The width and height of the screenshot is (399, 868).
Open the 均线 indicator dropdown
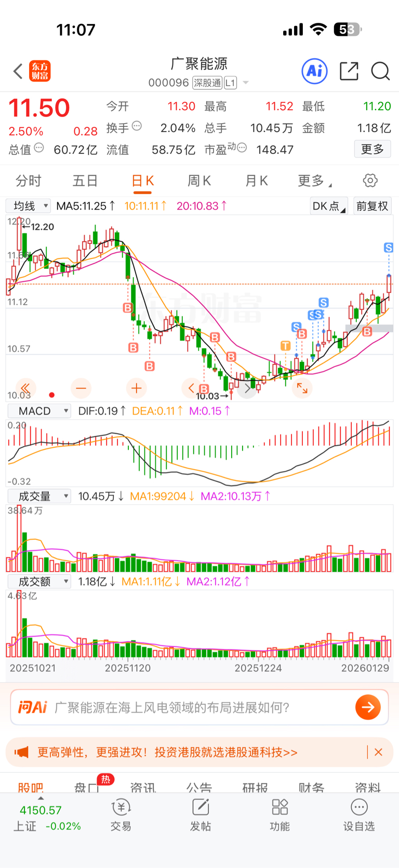click(29, 206)
